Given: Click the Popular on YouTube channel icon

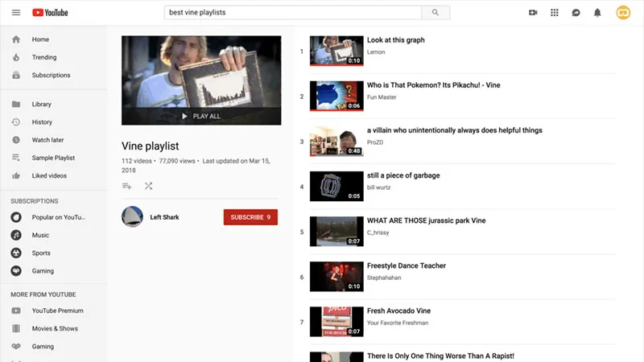Looking at the screenshot, I should click(x=16, y=217).
